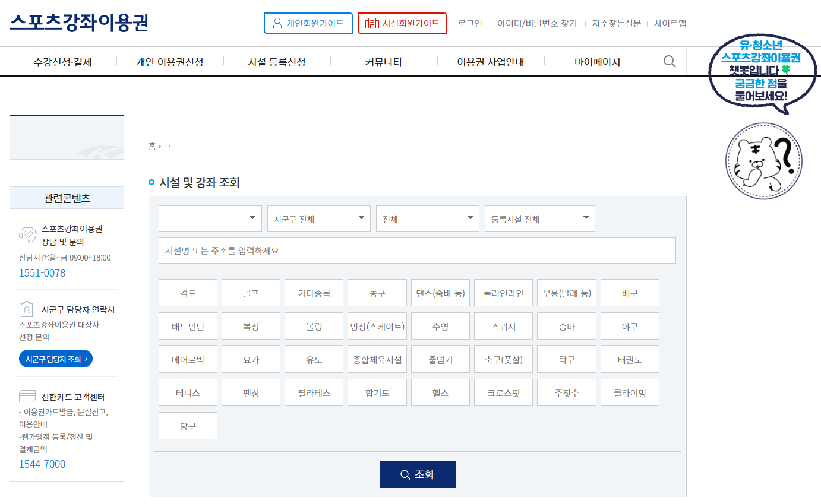Expand the 등록시설 전체 dropdown

click(539, 218)
